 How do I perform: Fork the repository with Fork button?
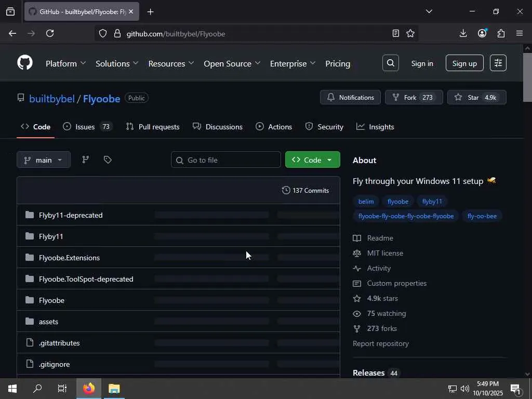[414, 97]
